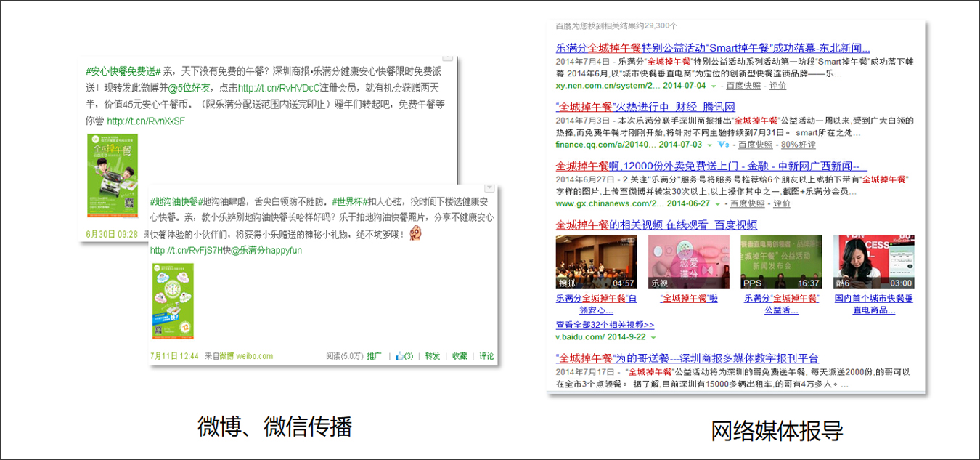Expand arrow next to xy.nen.com.cn 2014-07-04
This screenshot has width=980, height=460.
tap(714, 86)
